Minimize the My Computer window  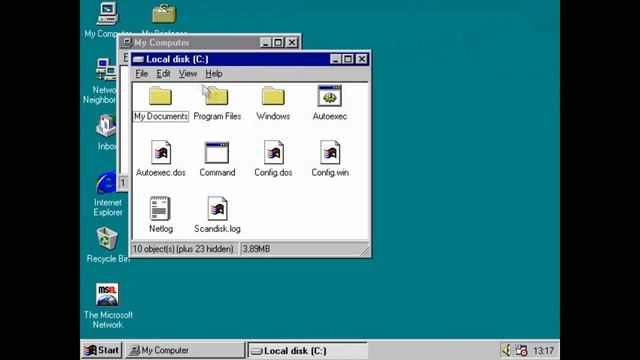tap(266, 42)
